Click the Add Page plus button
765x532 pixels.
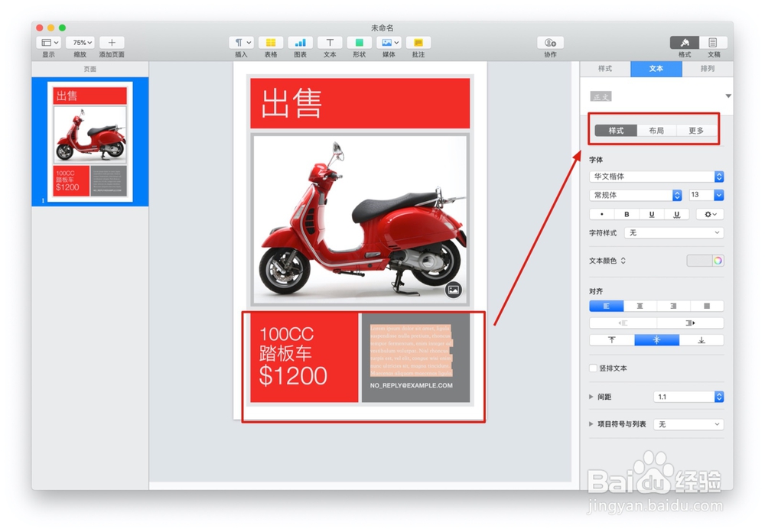click(x=112, y=43)
